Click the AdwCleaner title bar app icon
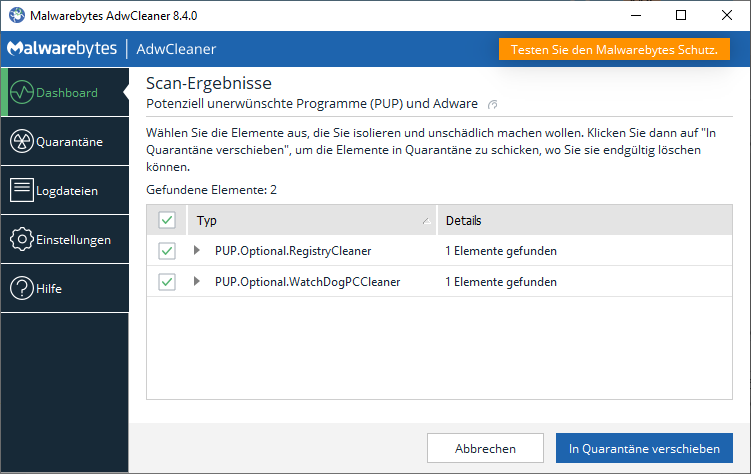751x474 pixels. [16, 15]
